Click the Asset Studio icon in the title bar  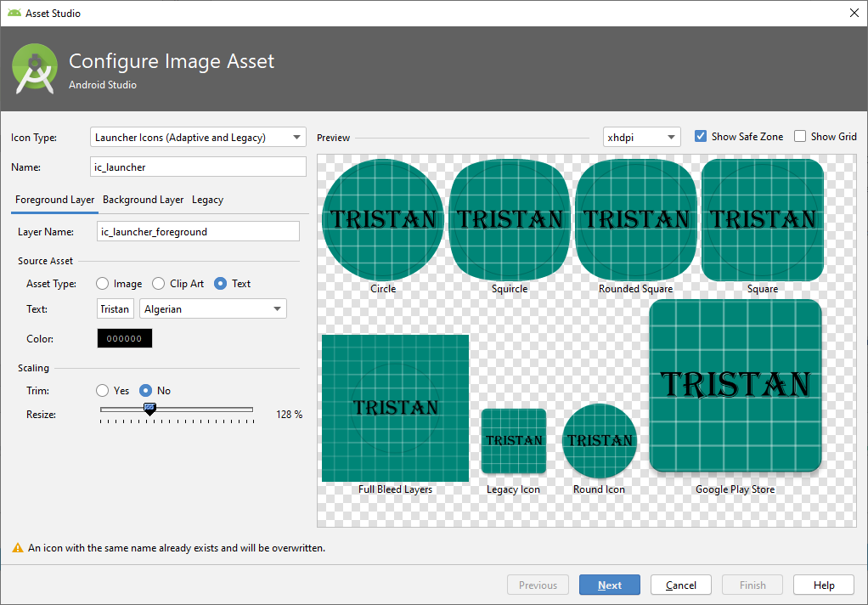tap(13, 13)
